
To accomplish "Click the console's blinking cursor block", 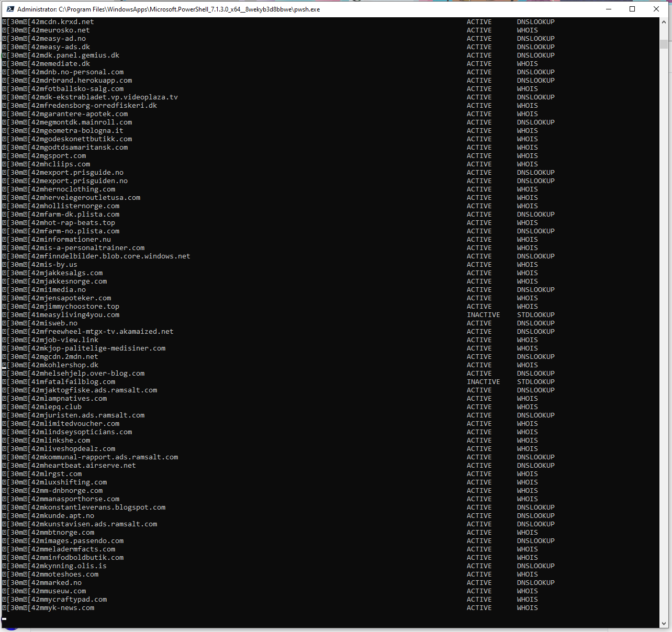I will pos(4,618).
